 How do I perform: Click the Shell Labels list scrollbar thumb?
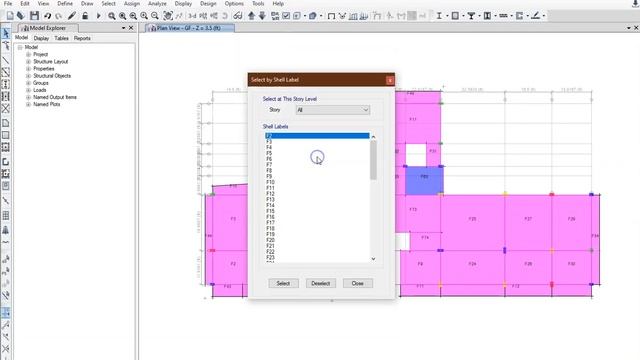pos(373,160)
